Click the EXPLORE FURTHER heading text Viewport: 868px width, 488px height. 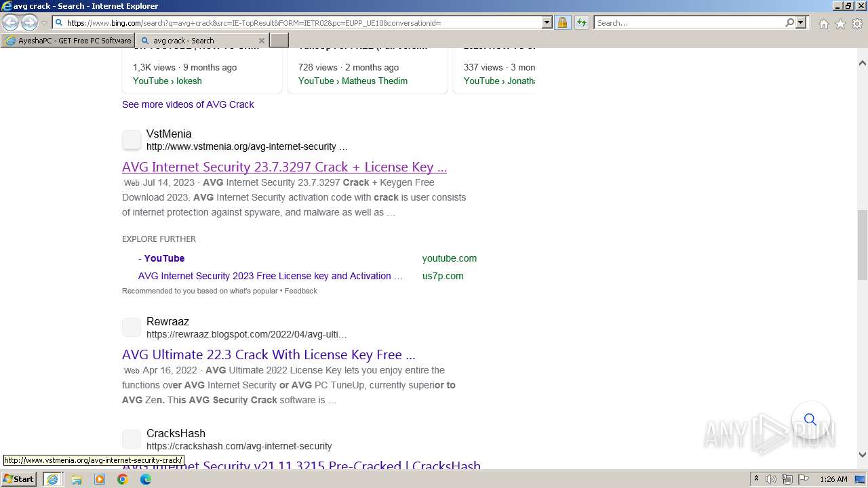click(x=159, y=239)
